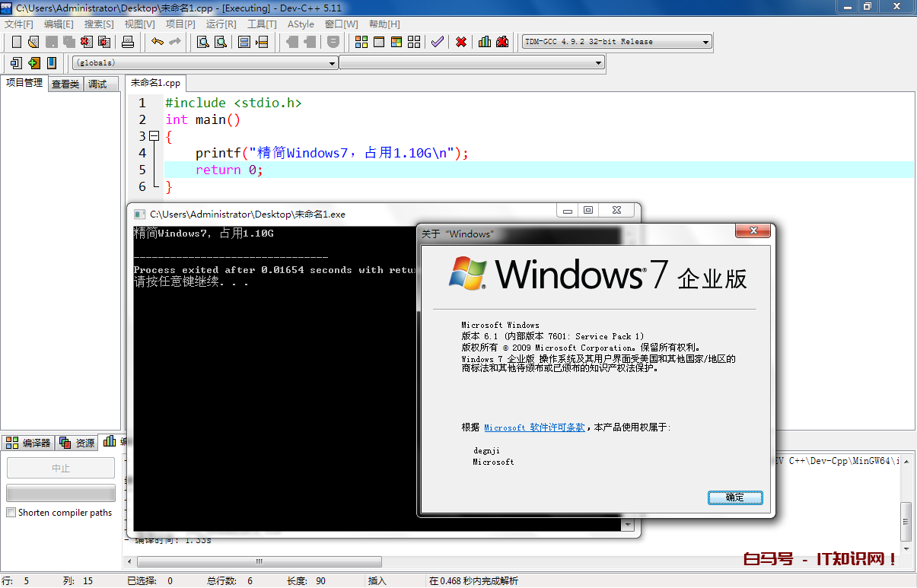917x588 pixels.
Task: Open the 运行[R] menu
Action: tap(221, 24)
